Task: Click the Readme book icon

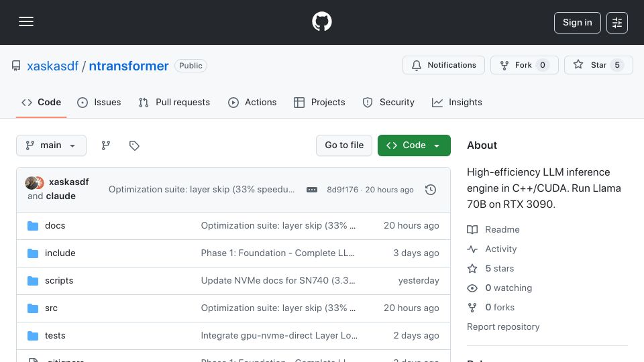Action: 472,230
